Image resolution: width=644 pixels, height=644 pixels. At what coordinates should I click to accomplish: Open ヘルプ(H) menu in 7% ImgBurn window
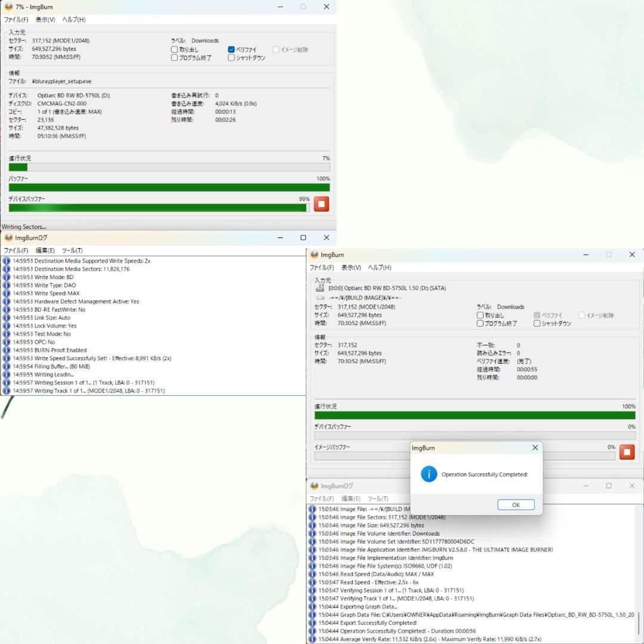pyautogui.click(x=74, y=19)
